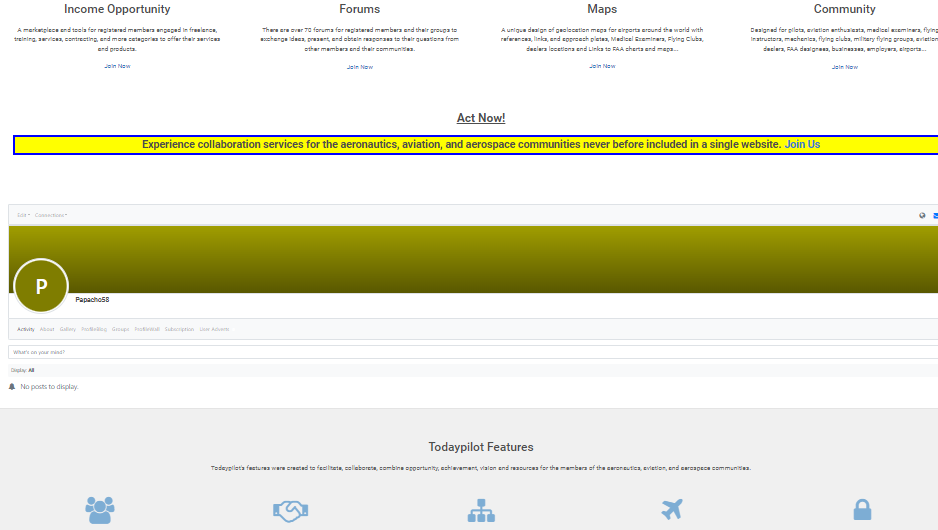Click the Forums heading

click(360, 9)
